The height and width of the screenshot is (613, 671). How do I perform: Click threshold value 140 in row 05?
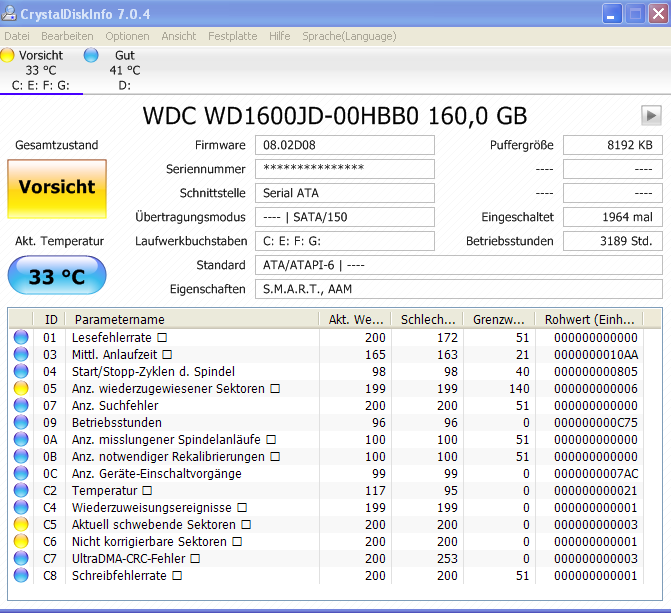pos(519,389)
